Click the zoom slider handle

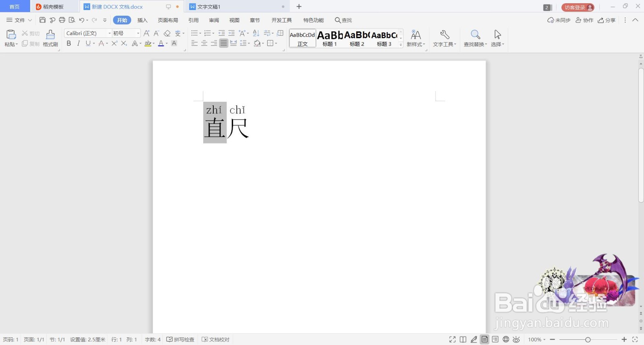(588, 340)
